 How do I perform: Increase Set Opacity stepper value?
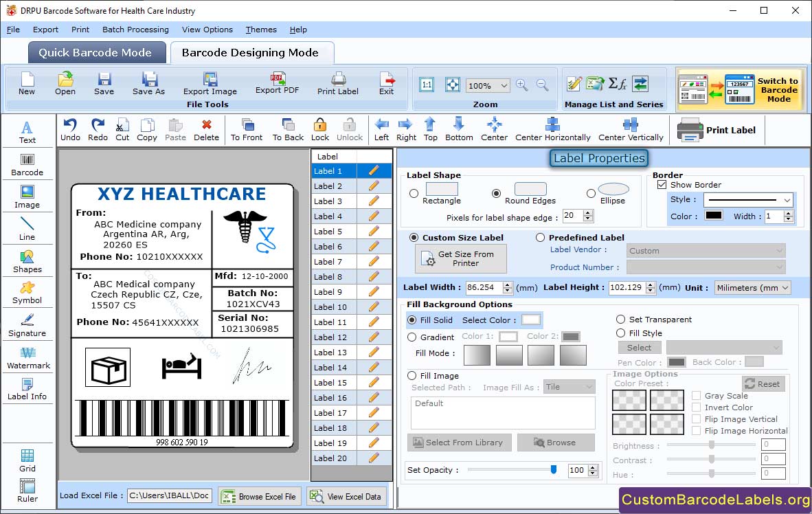click(593, 467)
